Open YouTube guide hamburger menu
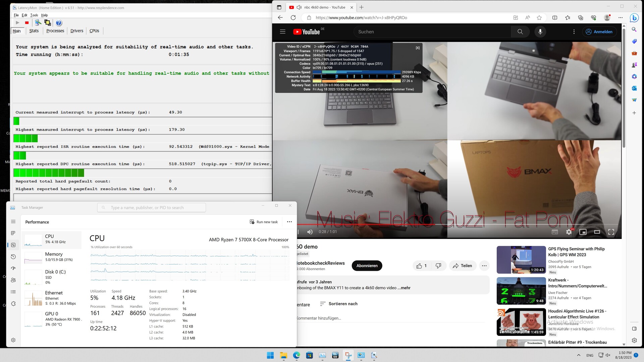 [283, 32]
